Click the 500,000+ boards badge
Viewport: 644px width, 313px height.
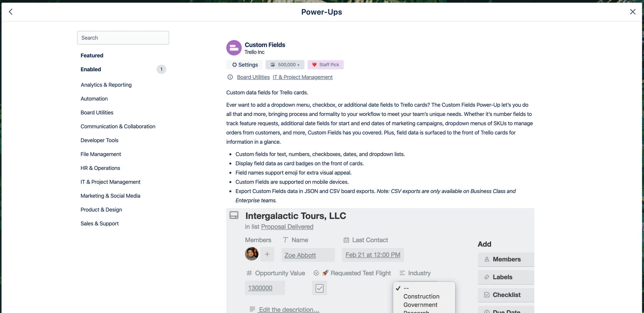pos(285,65)
